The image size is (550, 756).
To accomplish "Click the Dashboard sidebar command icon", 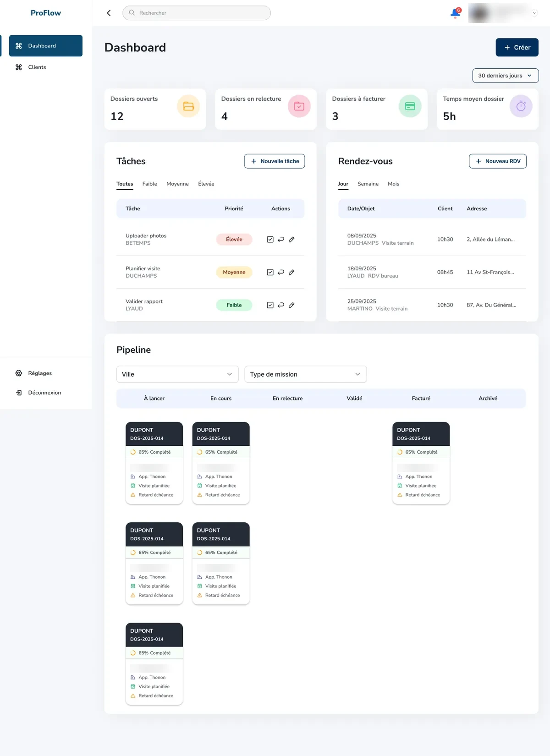I will (x=19, y=46).
